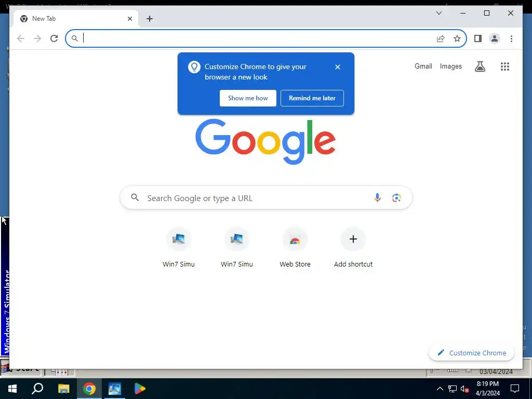The image size is (532, 399).
Task: Open the Web Store shortcut
Action: (x=295, y=247)
